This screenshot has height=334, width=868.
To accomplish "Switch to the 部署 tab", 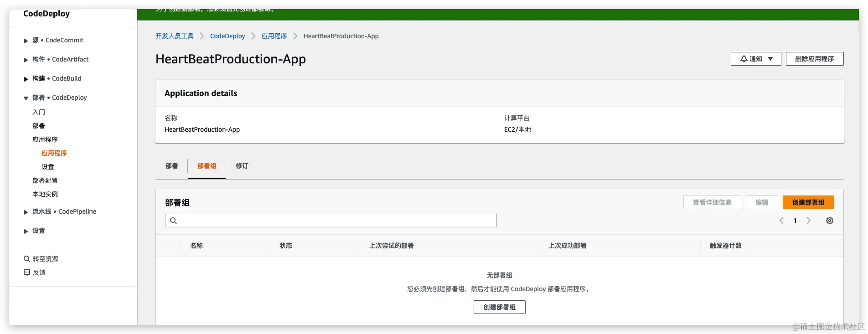I will pos(172,166).
